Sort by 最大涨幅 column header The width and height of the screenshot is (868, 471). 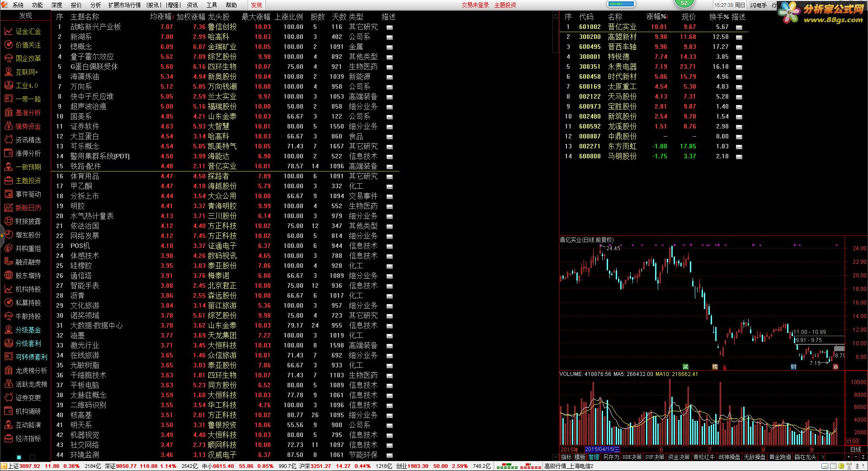click(x=256, y=17)
